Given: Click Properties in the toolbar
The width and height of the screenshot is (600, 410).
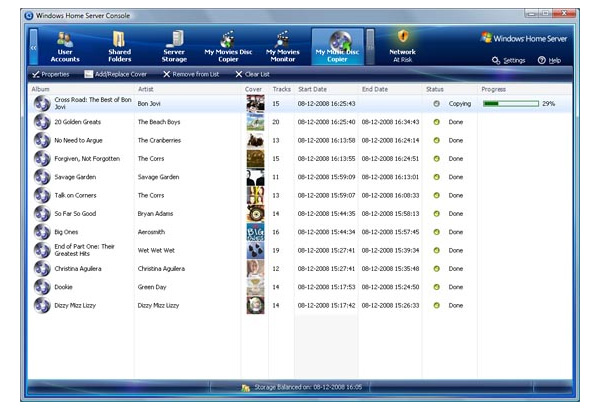Looking at the screenshot, I should [50, 74].
